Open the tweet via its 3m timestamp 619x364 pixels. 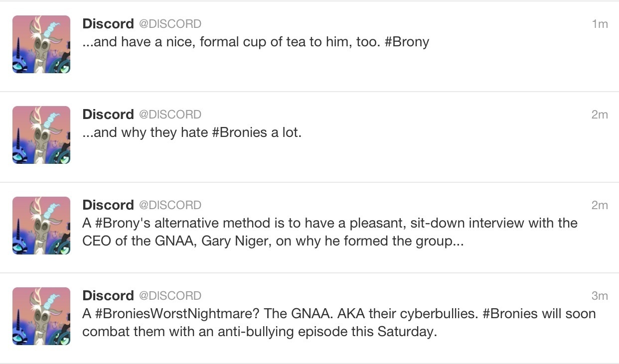tap(599, 296)
